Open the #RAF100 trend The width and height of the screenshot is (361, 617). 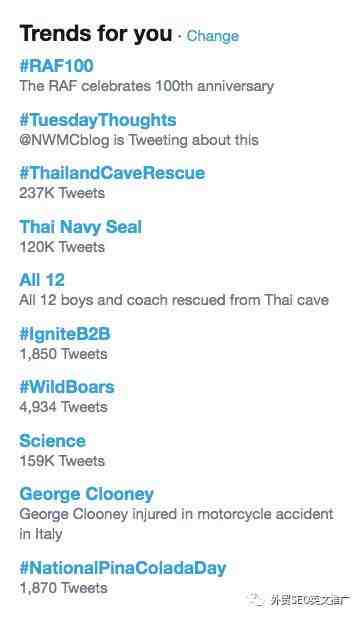tap(57, 65)
